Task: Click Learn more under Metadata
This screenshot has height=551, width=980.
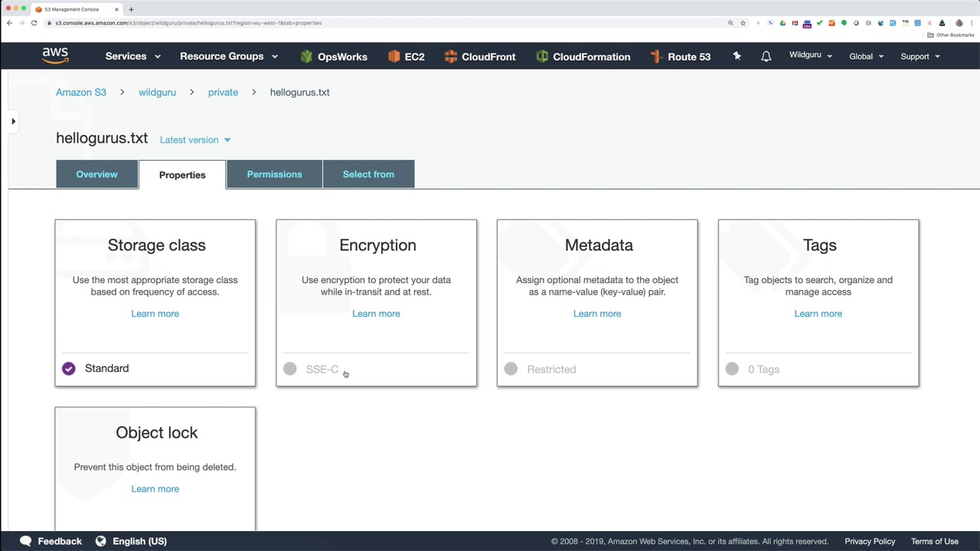Action: pyautogui.click(x=597, y=314)
